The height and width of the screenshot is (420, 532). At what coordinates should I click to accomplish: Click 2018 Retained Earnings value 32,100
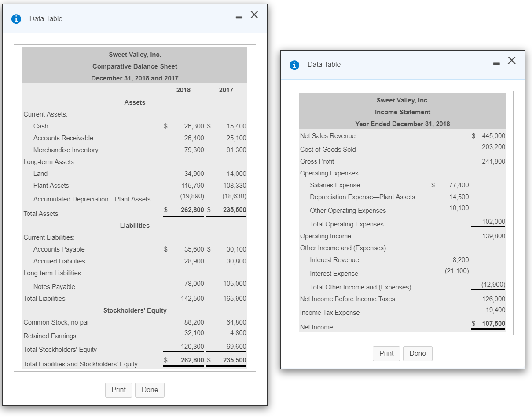[x=194, y=333]
